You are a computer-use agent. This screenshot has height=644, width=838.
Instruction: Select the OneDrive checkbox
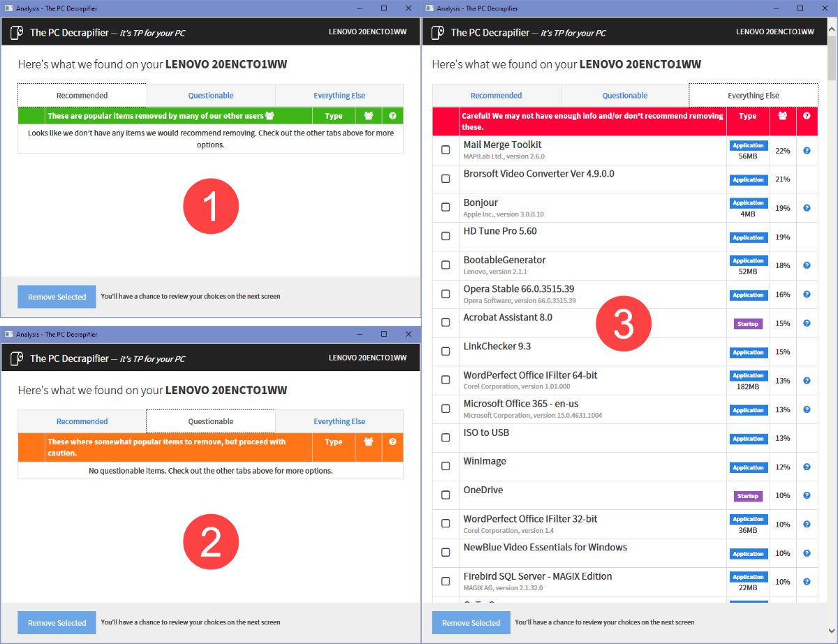(446, 495)
